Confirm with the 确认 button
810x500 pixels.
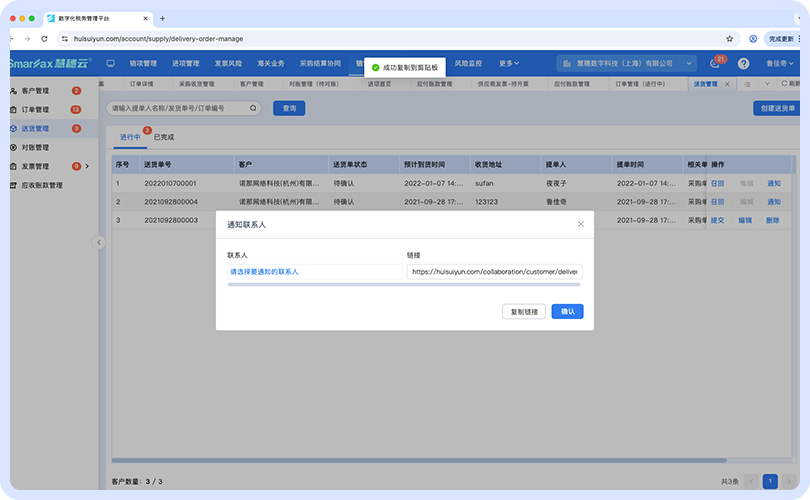click(x=567, y=312)
